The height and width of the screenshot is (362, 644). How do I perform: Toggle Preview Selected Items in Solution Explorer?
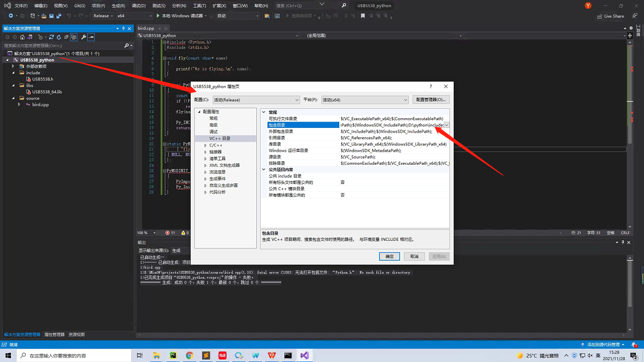click(x=91, y=37)
